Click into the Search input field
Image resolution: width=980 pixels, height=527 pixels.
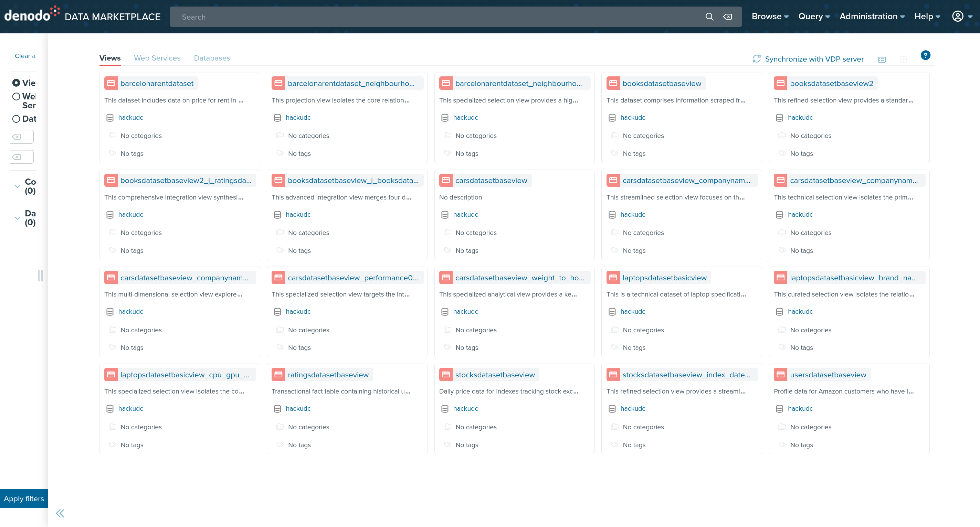pos(438,17)
